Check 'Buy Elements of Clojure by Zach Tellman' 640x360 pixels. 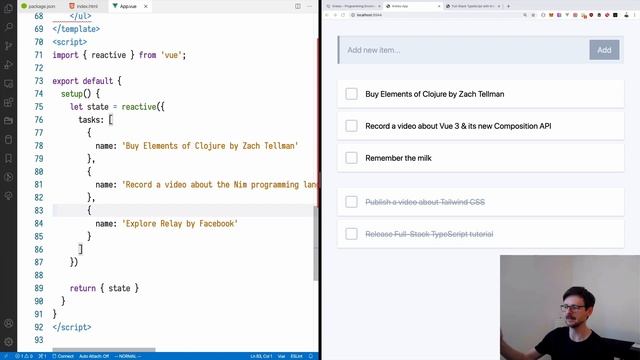click(x=351, y=94)
